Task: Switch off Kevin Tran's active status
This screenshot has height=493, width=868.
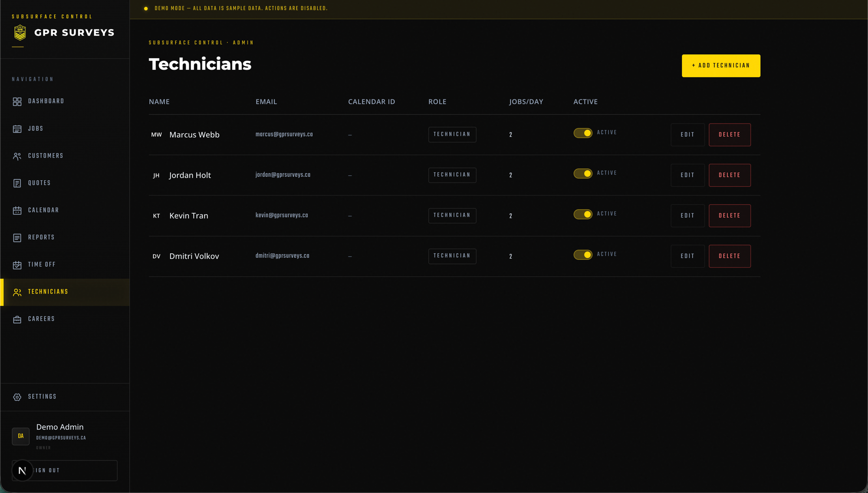Action: click(x=583, y=215)
